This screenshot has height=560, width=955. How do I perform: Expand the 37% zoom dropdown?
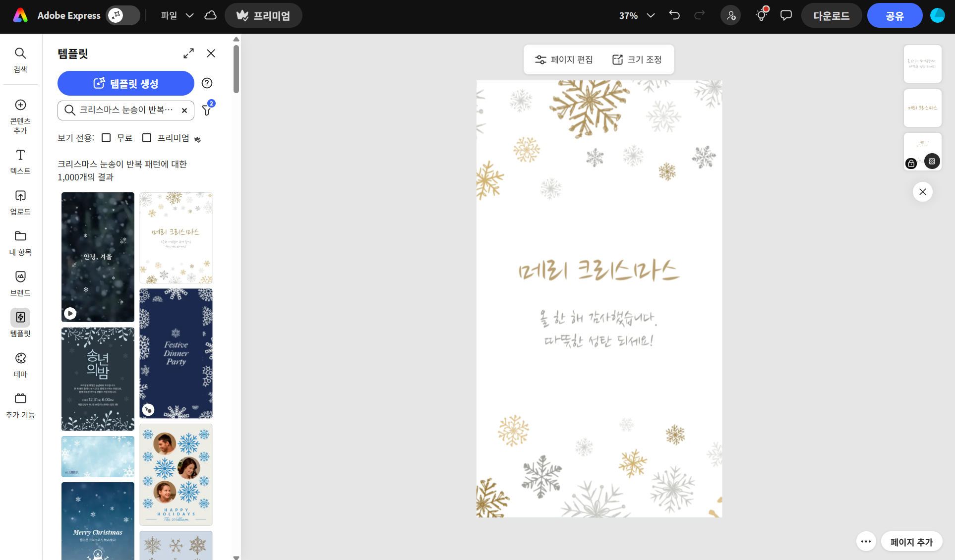point(637,15)
